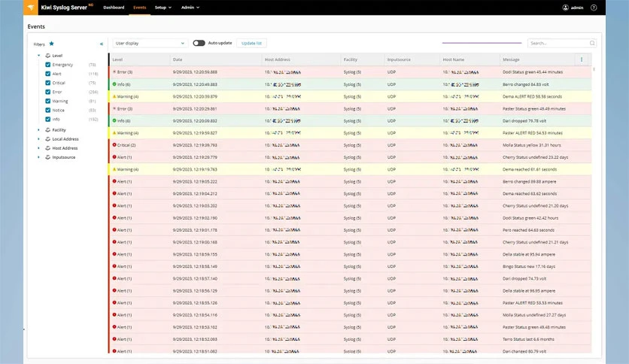The image size is (629, 364).
Task: Click the Warning triangle in 12:19:19.763 row
Action: pos(114,169)
